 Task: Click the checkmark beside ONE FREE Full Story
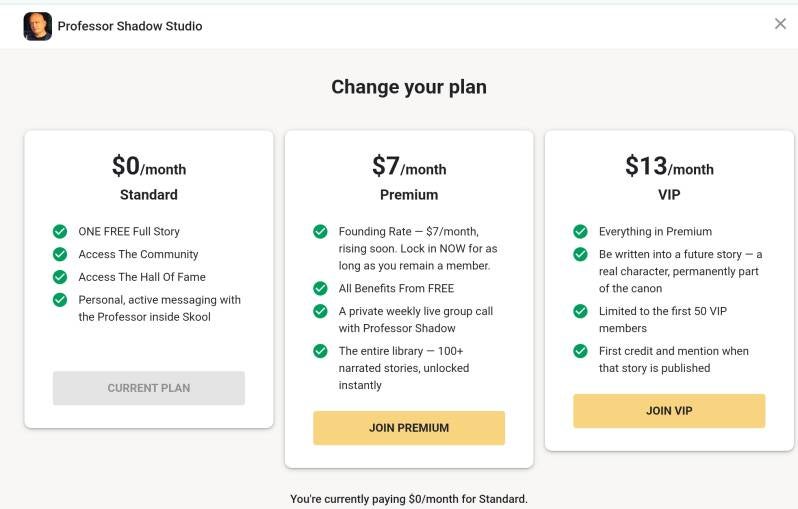tap(60, 232)
